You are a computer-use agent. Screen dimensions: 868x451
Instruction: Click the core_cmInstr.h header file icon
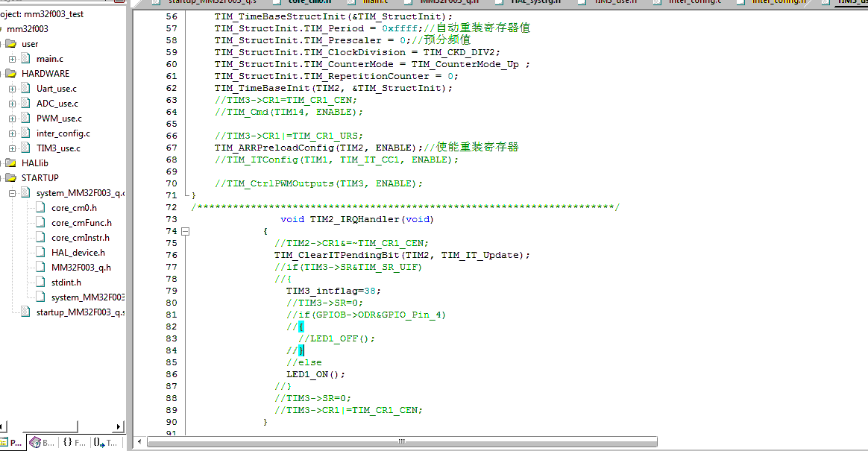pos(40,237)
